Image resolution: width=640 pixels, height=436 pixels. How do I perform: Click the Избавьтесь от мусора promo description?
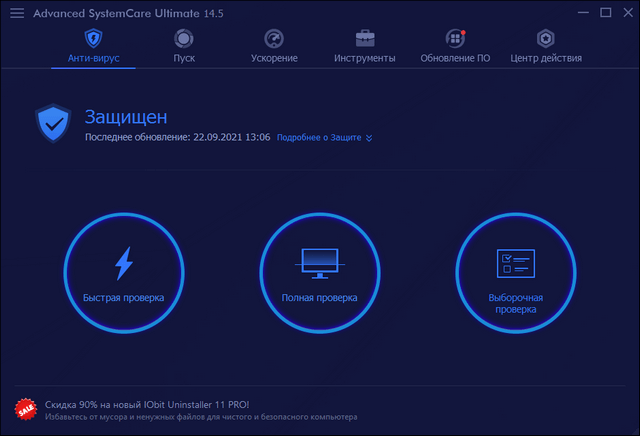[x=201, y=417]
